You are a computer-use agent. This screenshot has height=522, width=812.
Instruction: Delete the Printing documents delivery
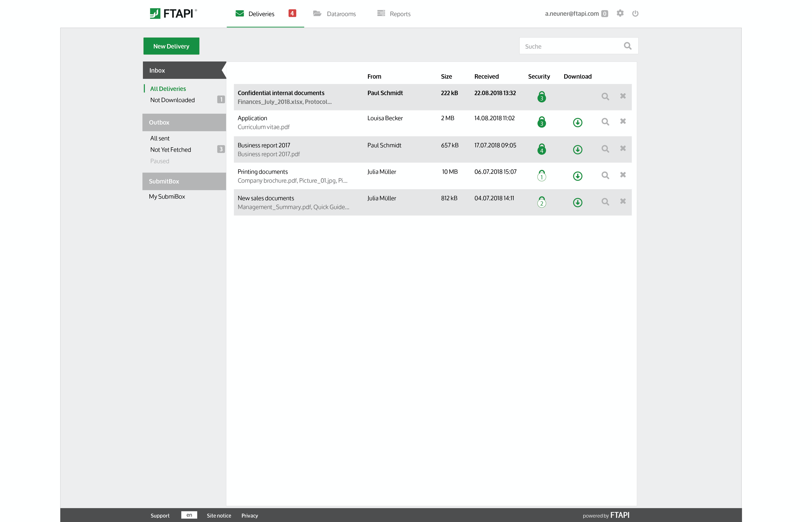tap(623, 175)
